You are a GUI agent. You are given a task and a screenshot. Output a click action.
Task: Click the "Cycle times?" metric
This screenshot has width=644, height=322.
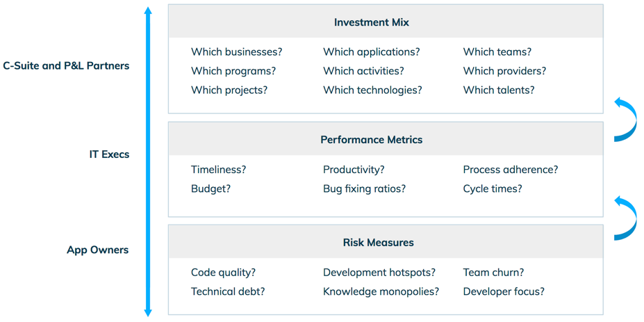(492, 189)
